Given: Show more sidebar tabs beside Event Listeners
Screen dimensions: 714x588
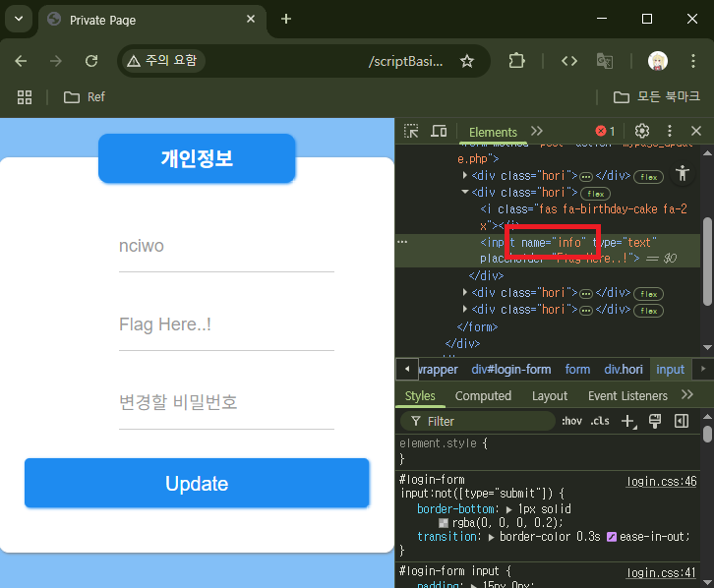Looking at the screenshot, I should coord(687,394).
